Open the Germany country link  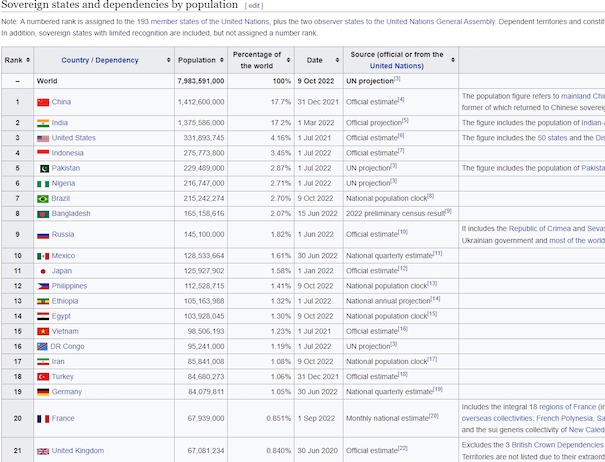pos(67,392)
